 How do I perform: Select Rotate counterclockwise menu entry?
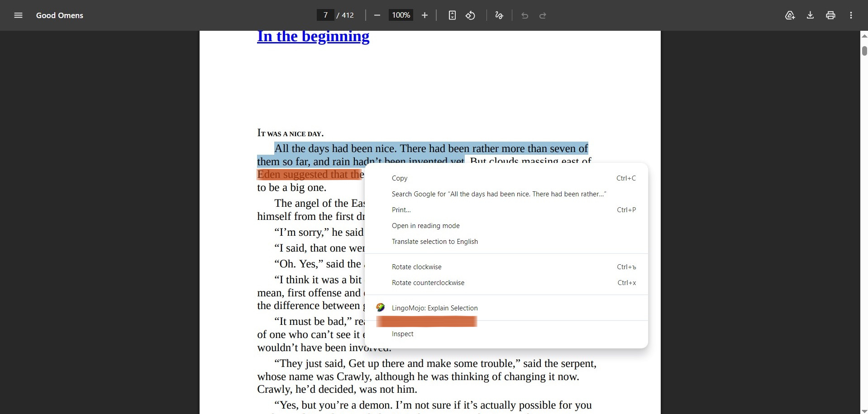tap(506, 283)
